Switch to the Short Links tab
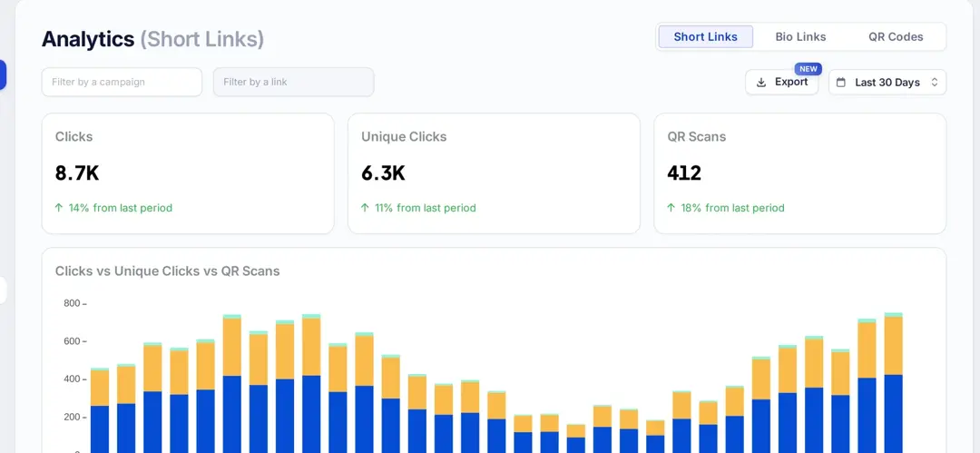Image resolution: width=980 pixels, height=453 pixels. tap(706, 37)
